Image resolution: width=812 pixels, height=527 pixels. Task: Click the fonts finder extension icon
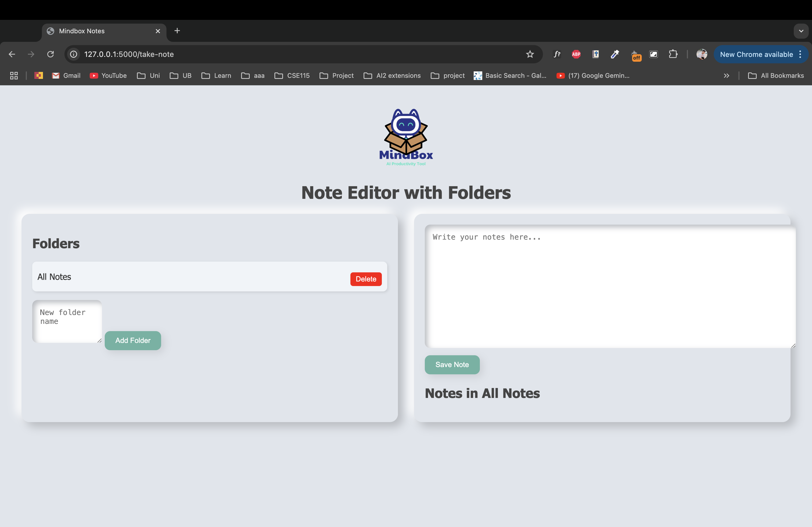click(x=557, y=54)
